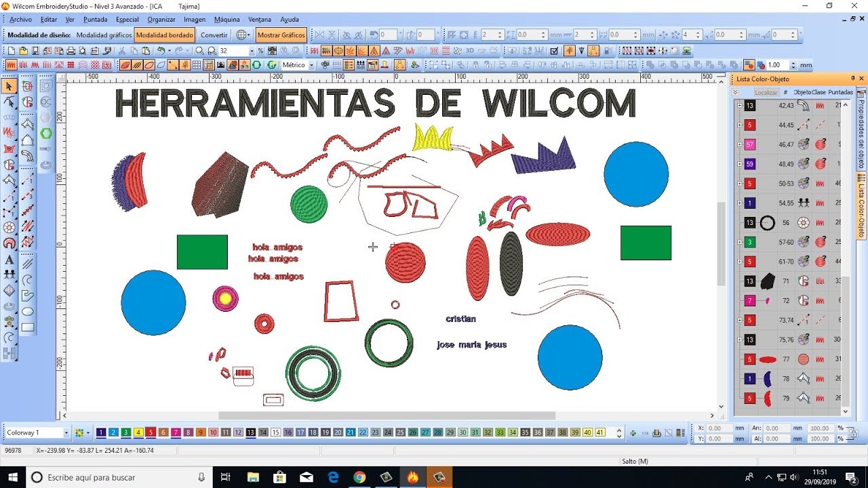Click the Localizar button

[766, 92]
